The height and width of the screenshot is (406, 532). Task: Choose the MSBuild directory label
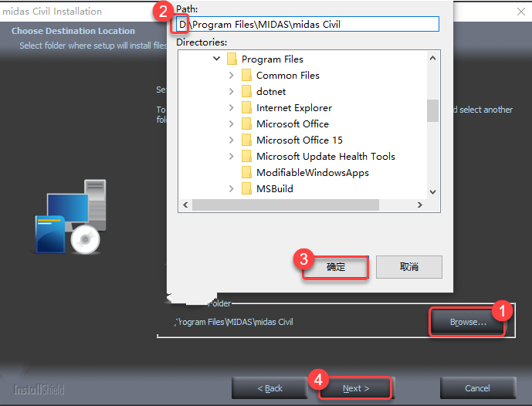tap(275, 189)
